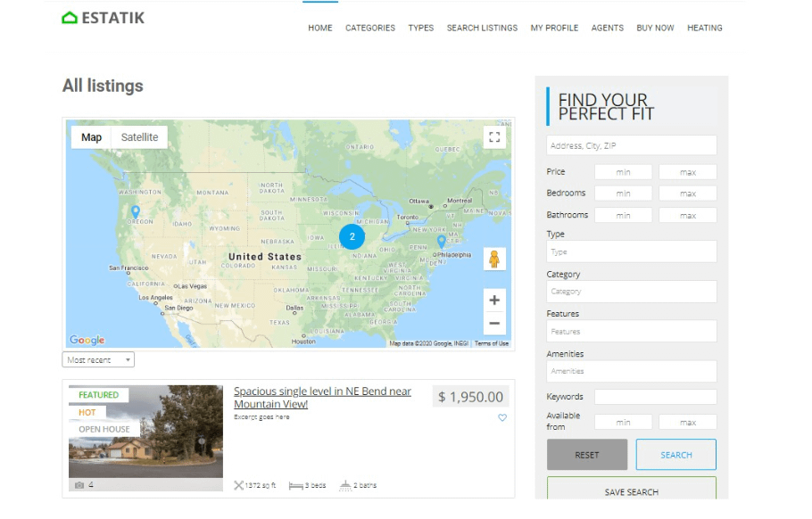Switch map to standard Map view
812x519 pixels.
tap(91, 137)
